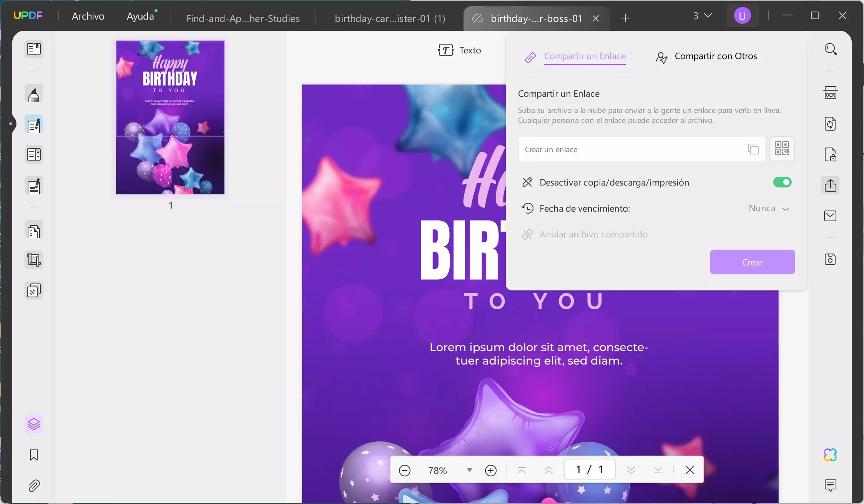Select the page 1 thumbnail
Screen dimensions: 864x504
(170, 118)
